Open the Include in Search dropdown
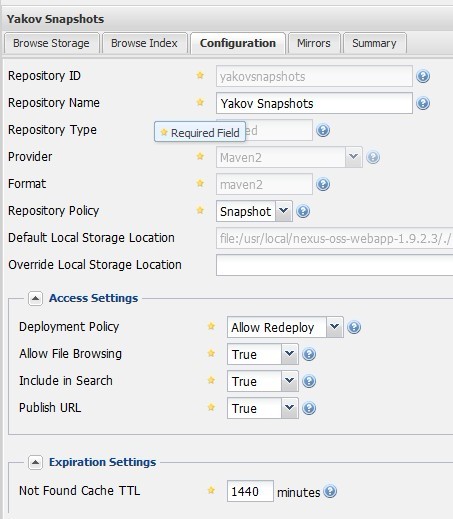Screen dimensions: 453x519 (x=289, y=381)
